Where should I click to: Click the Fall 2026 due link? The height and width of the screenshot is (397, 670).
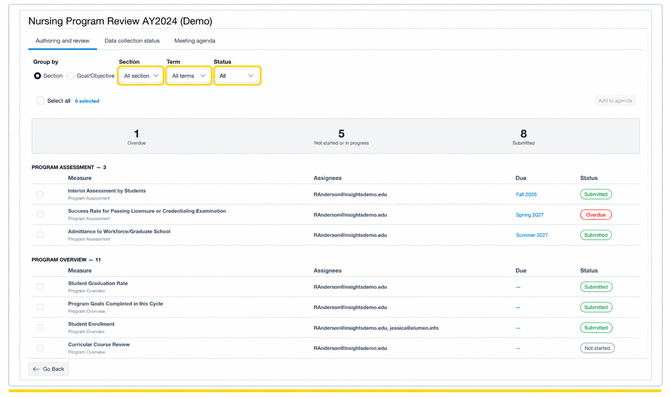(x=526, y=194)
